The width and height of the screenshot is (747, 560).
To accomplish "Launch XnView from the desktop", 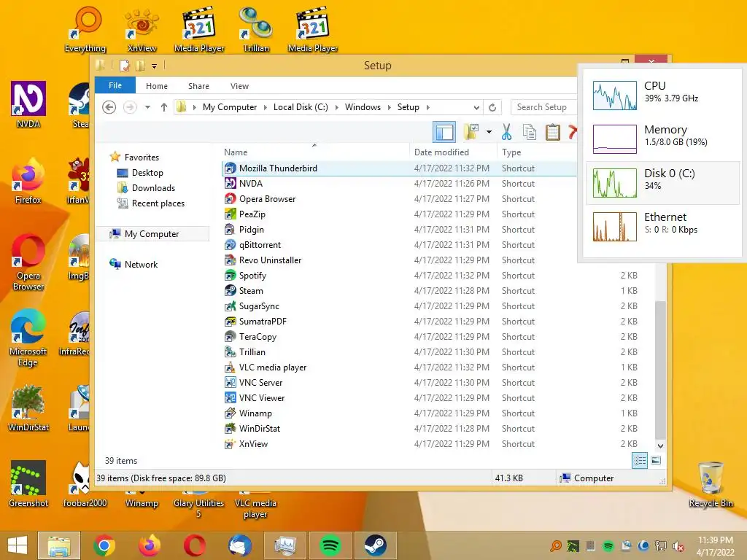I will (x=142, y=29).
